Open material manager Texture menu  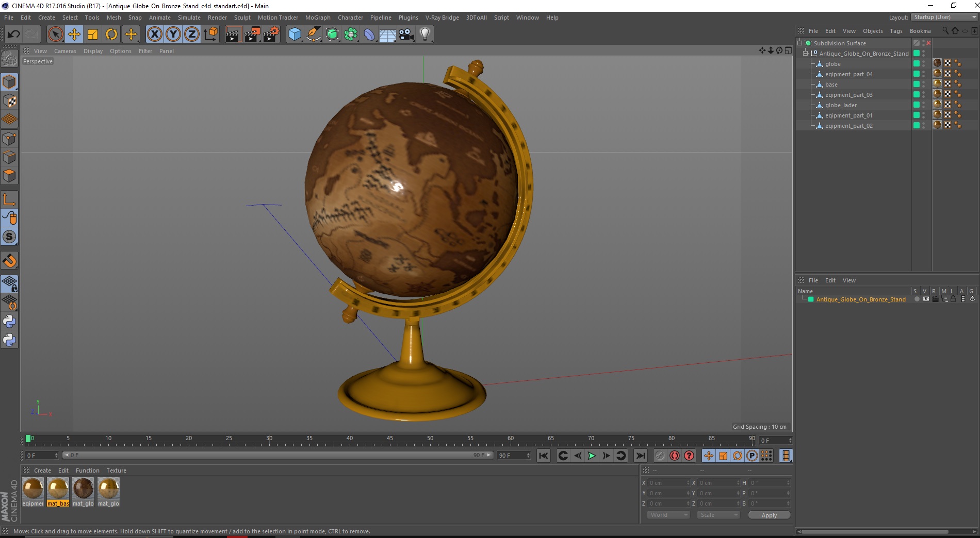116,470
